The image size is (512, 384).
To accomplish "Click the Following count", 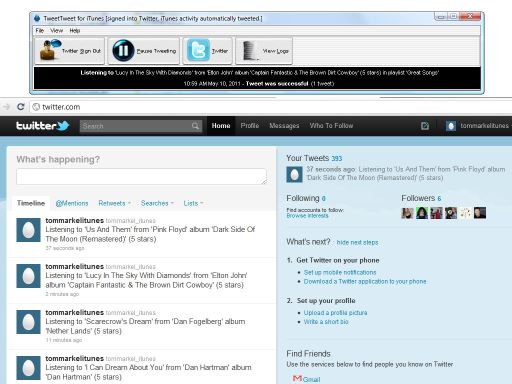I will point(323,199).
